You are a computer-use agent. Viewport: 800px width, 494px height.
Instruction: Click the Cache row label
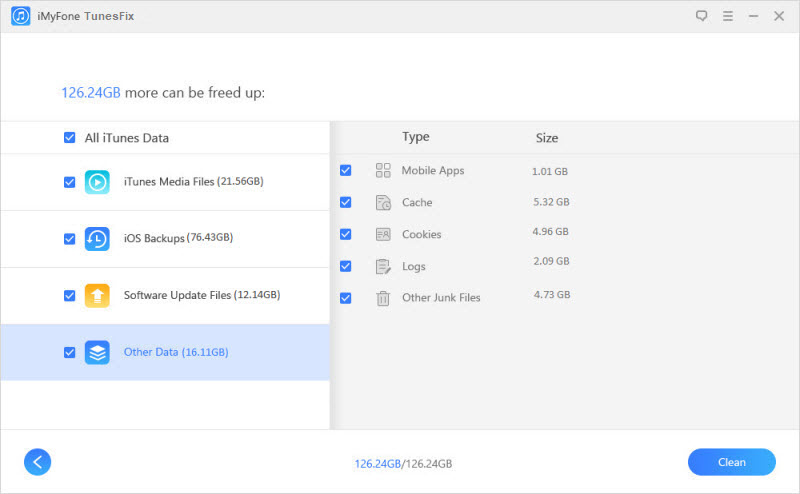tap(417, 202)
